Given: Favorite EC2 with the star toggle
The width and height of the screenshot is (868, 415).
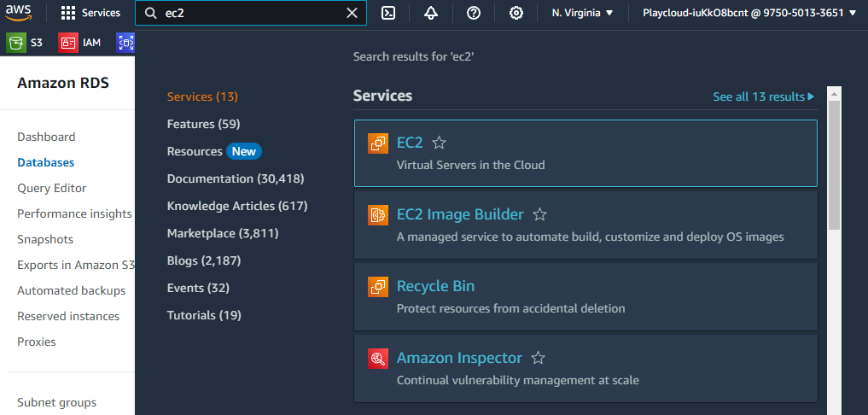Looking at the screenshot, I should tap(439, 143).
